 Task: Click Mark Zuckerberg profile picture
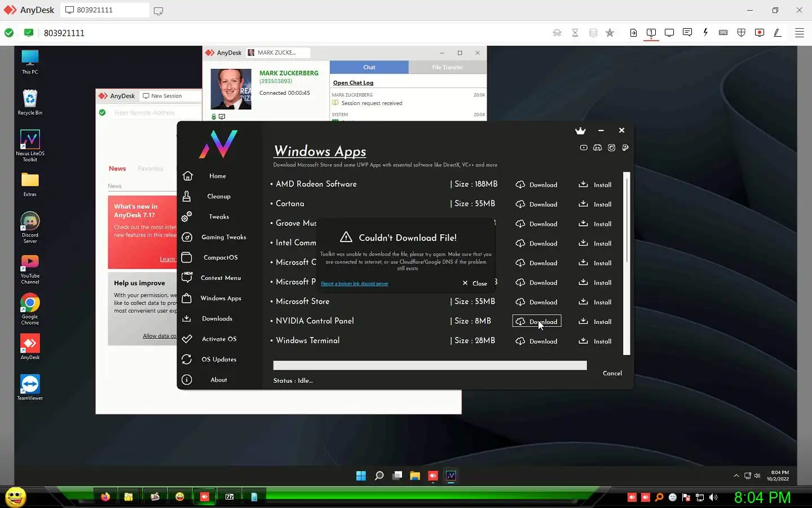(x=231, y=89)
